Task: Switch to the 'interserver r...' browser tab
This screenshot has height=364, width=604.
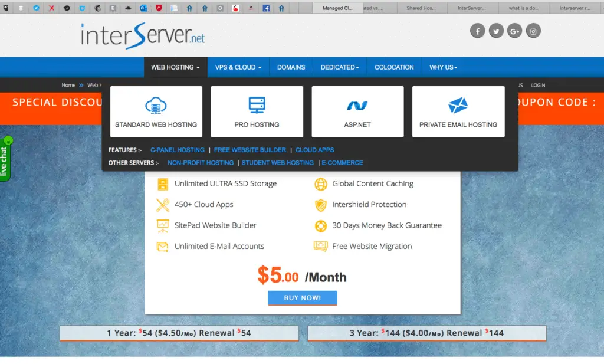Action: (x=575, y=8)
